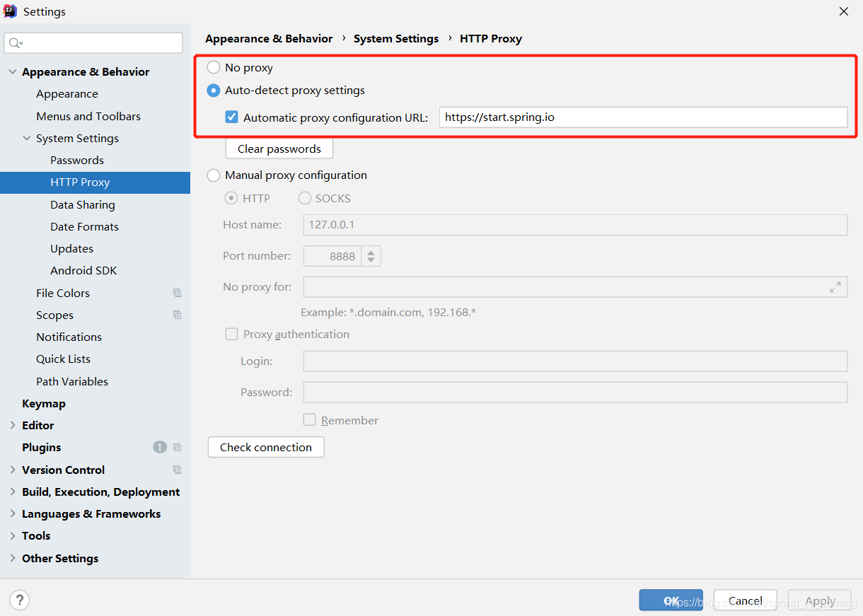Open the File Colors settings page
This screenshot has height=616, width=863.
[63, 293]
